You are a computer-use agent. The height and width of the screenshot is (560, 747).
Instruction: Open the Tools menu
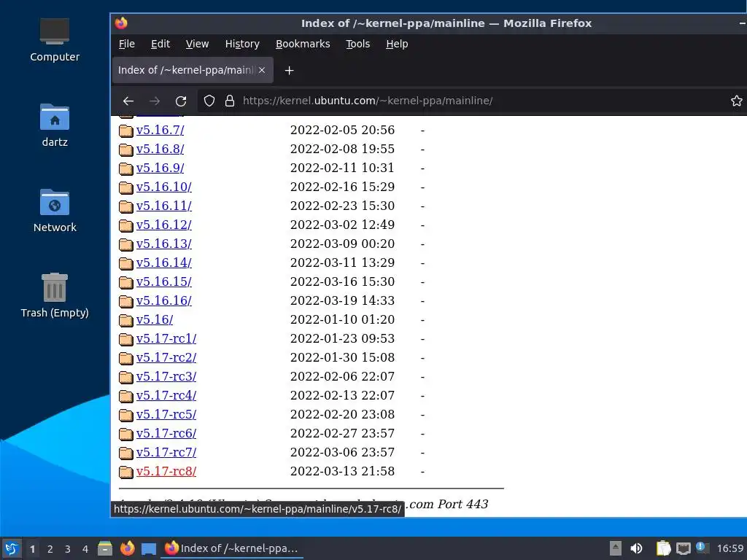(x=357, y=44)
